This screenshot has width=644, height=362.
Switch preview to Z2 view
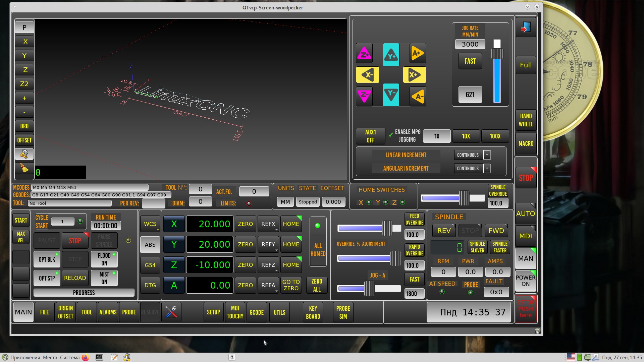24,84
